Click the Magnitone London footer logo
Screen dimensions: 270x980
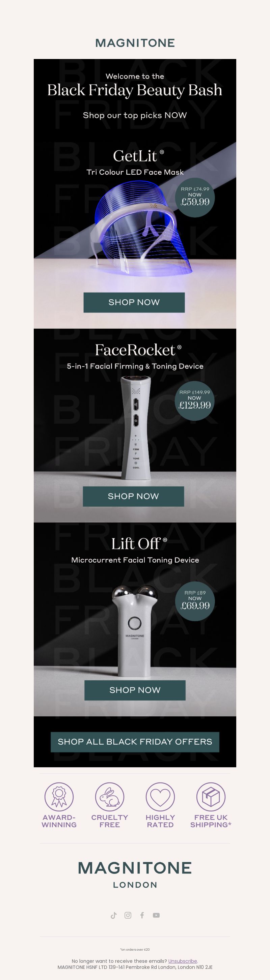click(x=135, y=874)
